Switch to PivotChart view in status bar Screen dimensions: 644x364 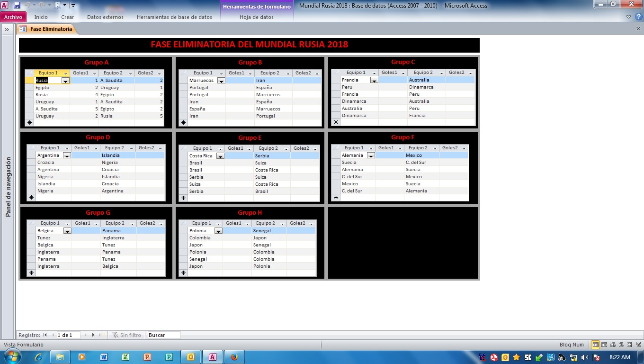click(622, 345)
